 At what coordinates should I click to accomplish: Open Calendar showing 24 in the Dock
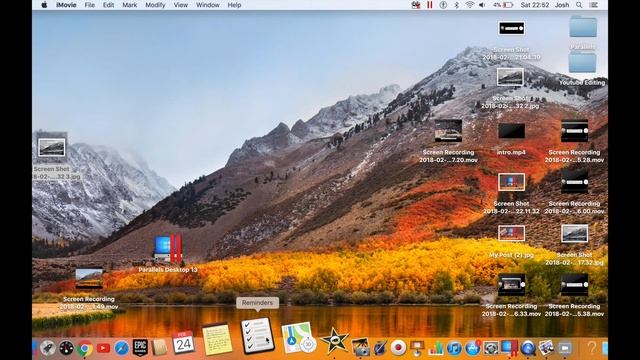(183, 343)
